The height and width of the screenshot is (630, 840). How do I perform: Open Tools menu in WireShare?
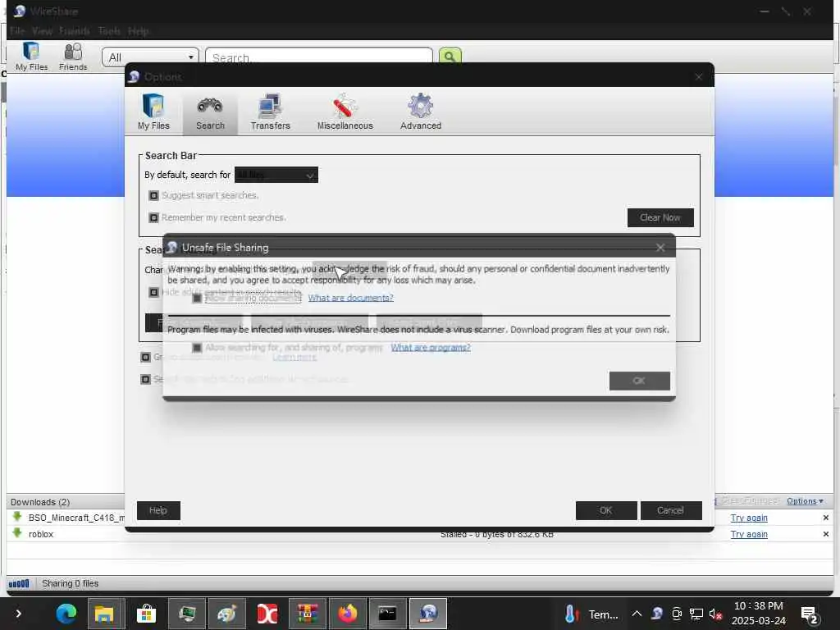109,31
